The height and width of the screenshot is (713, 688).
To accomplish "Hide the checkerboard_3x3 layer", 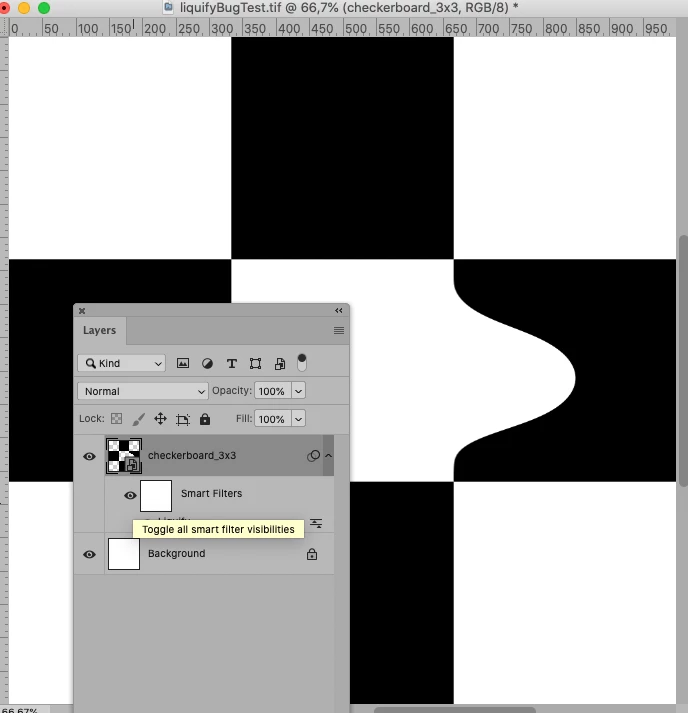I will click(x=89, y=456).
